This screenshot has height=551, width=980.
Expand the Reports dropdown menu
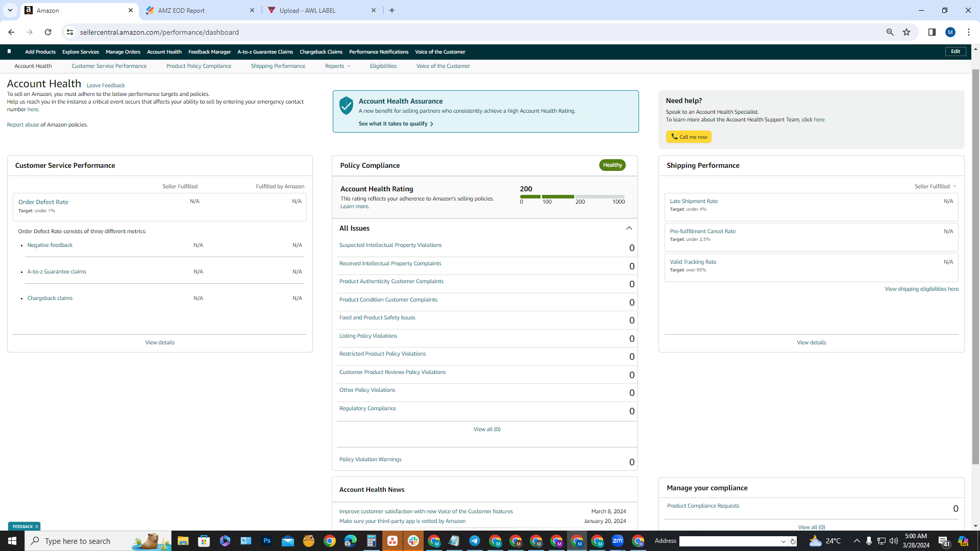[337, 66]
